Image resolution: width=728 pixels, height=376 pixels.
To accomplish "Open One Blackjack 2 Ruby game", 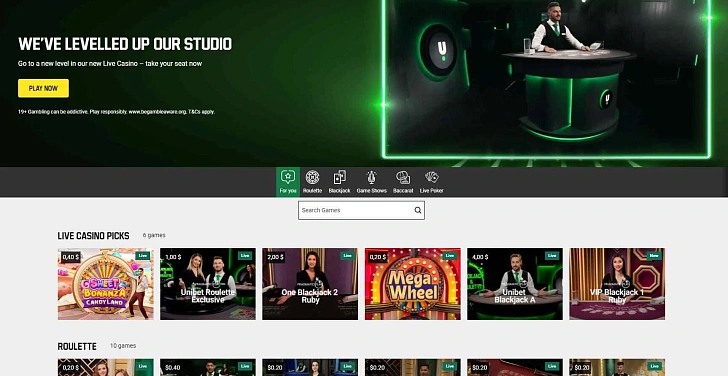I will pos(310,284).
